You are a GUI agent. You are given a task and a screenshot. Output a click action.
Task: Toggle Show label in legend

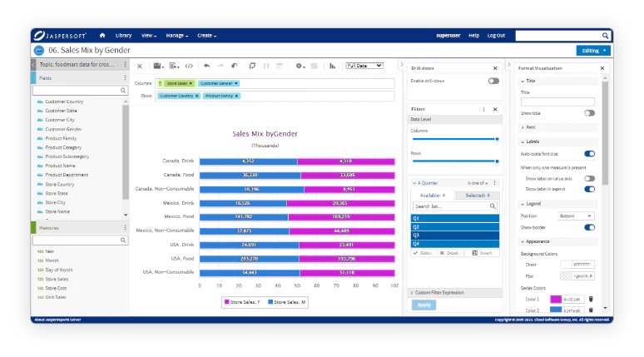point(589,189)
